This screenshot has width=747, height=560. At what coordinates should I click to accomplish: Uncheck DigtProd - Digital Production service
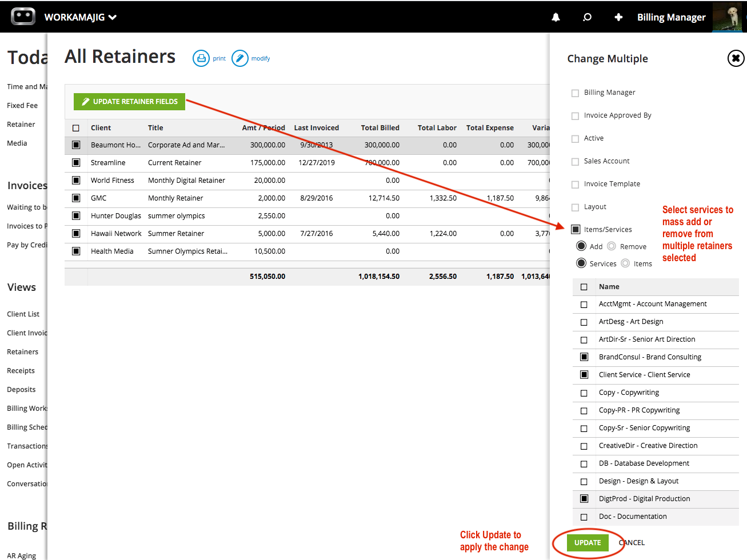pyautogui.click(x=584, y=499)
